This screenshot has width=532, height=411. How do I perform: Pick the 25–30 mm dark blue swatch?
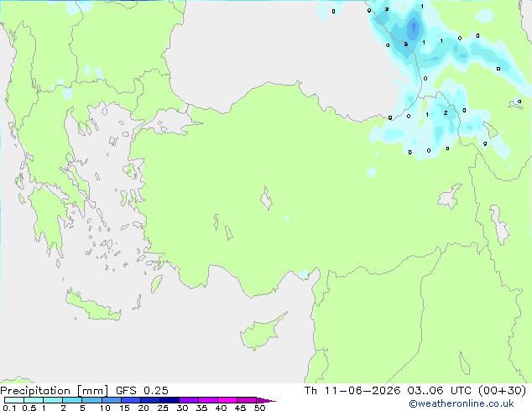tap(170, 400)
